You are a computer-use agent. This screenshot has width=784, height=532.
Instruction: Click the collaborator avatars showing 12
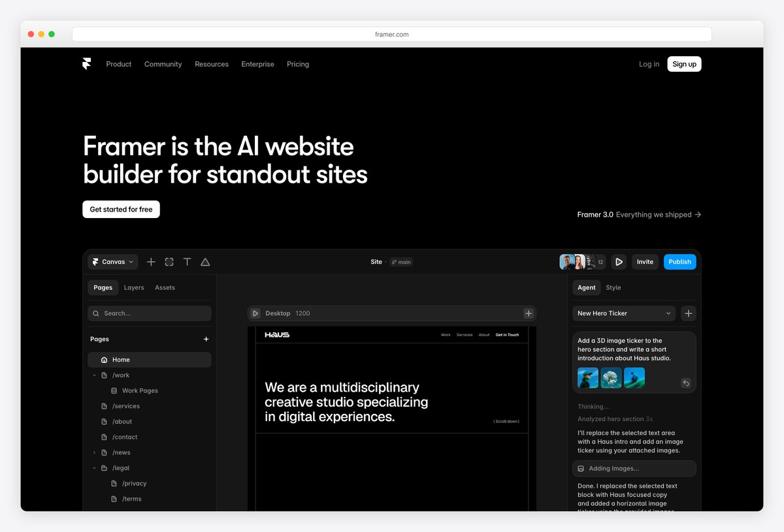tap(583, 262)
